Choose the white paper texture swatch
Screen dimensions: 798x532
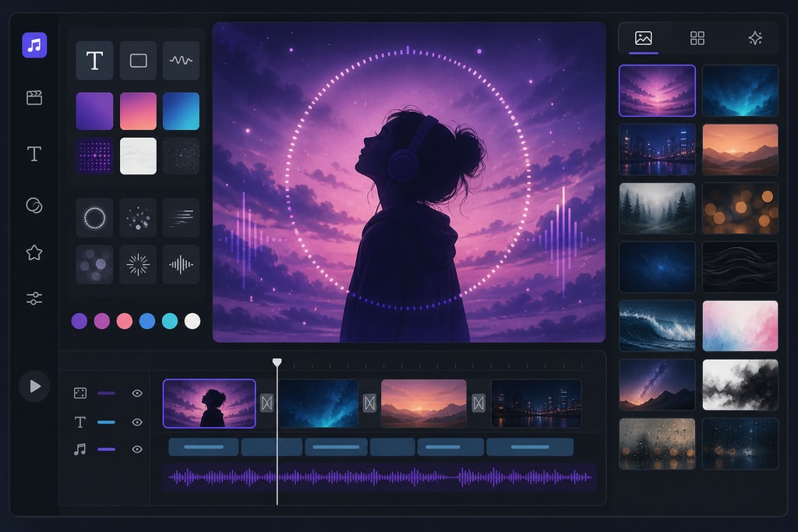tap(138, 156)
